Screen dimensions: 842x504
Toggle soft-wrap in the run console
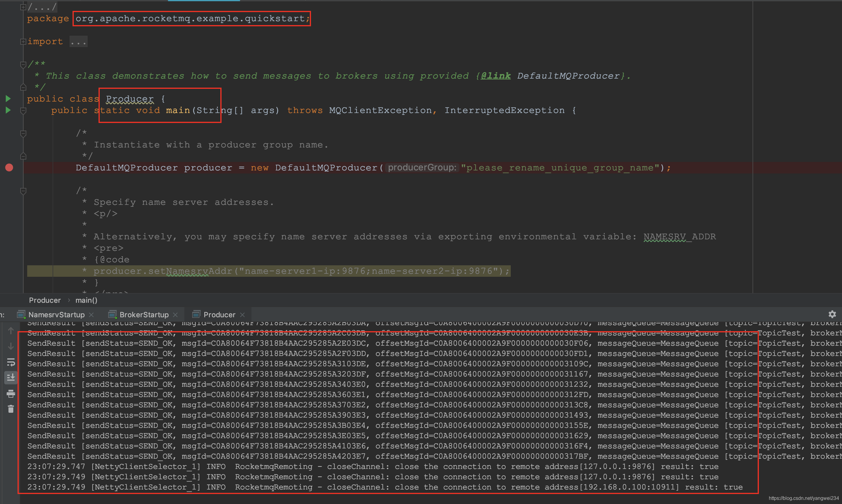point(11,362)
